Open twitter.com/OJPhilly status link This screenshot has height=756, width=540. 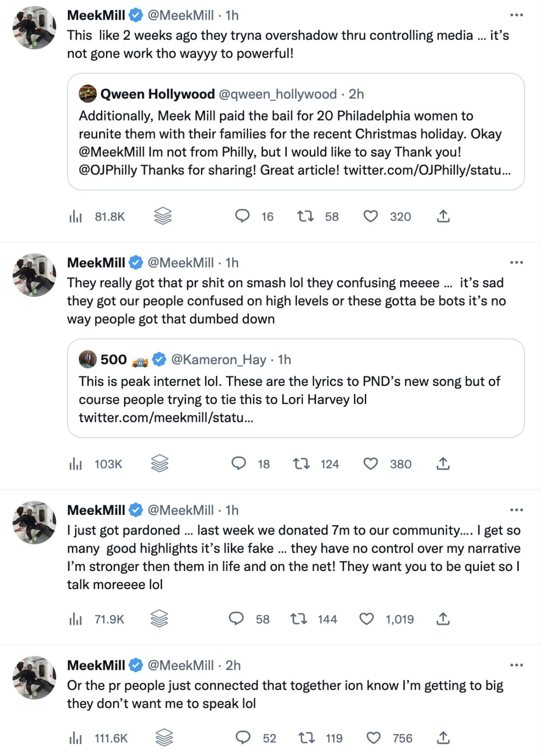pos(427,170)
